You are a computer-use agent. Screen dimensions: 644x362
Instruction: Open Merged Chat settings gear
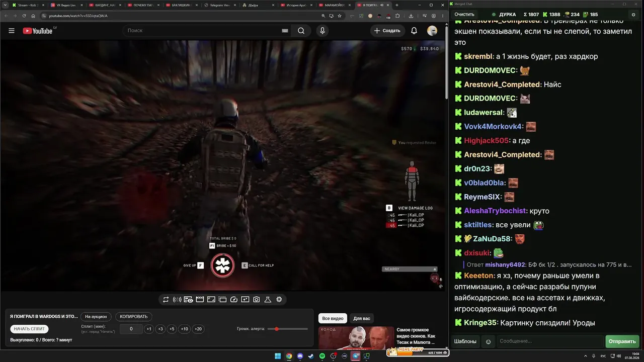pos(633,15)
